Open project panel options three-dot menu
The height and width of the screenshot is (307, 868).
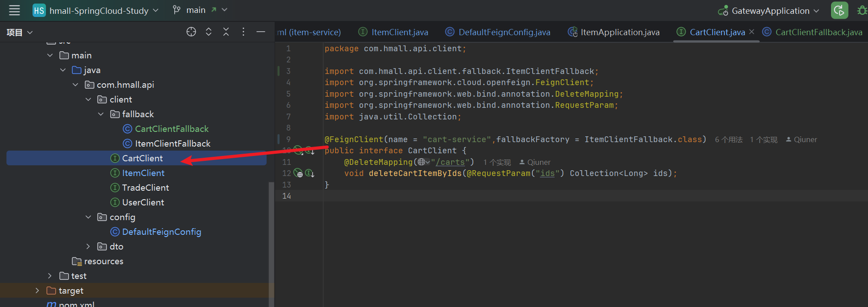243,32
